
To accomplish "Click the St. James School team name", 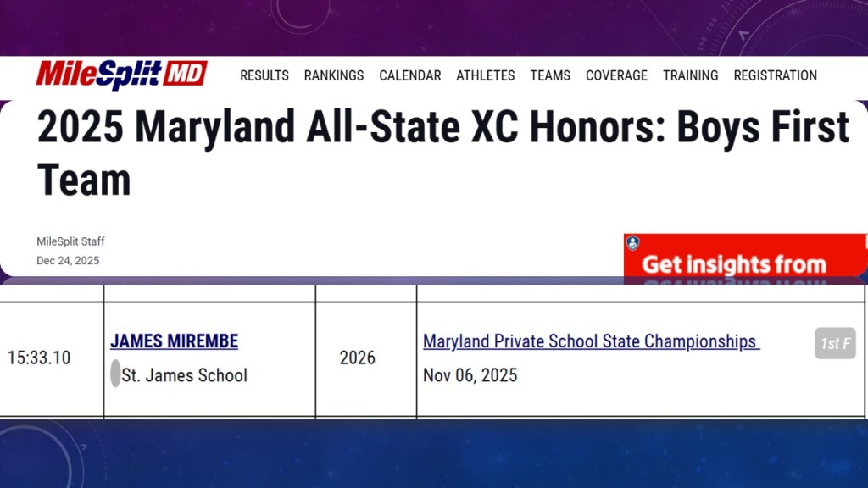I will point(185,374).
